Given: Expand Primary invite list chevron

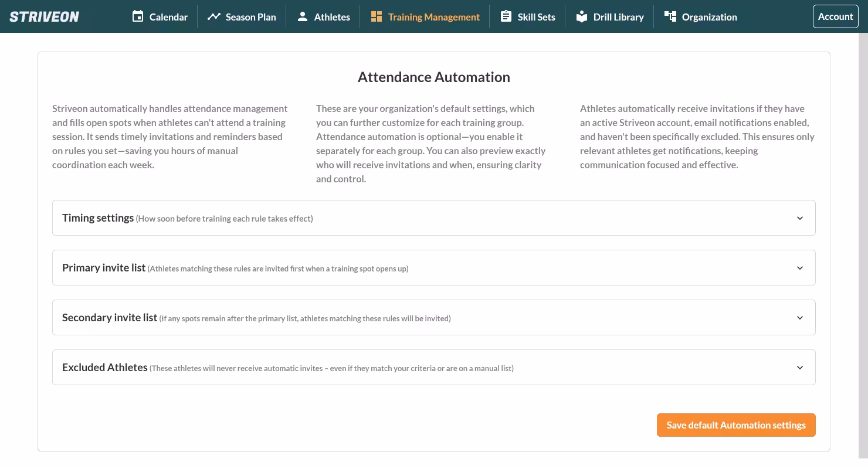Looking at the screenshot, I should pos(800,268).
